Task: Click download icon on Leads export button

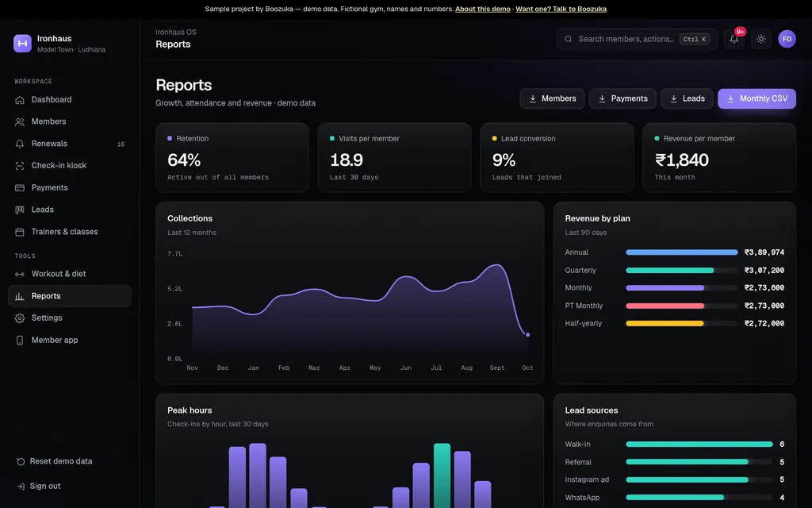Action: coord(673,98)
